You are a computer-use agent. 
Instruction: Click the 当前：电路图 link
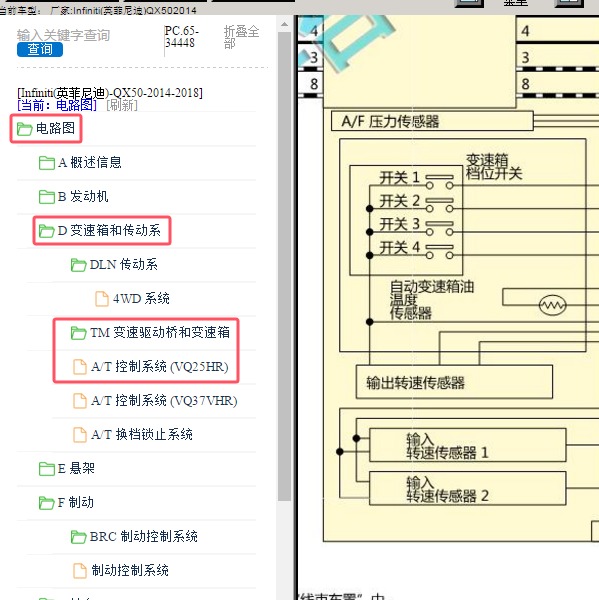point(57,105)
